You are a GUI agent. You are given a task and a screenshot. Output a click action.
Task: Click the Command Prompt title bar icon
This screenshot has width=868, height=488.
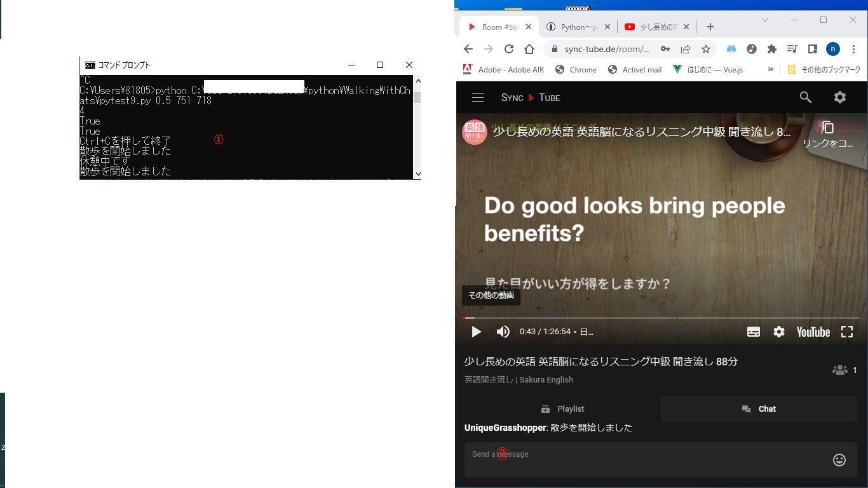(90, 65)
